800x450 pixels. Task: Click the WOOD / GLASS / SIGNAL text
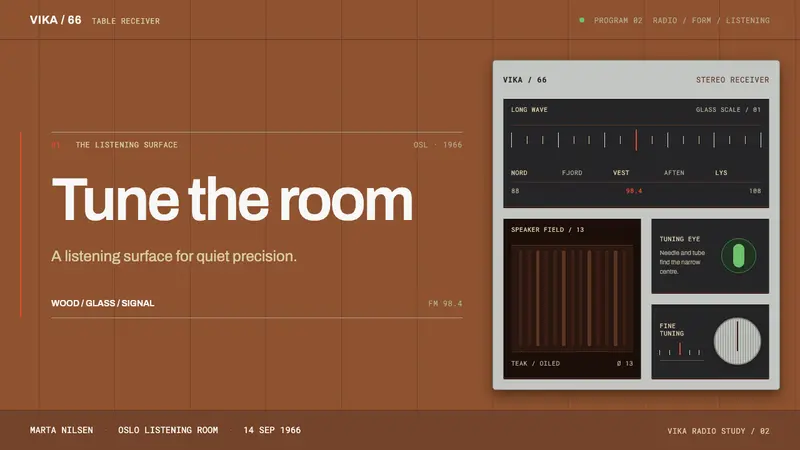103,303
